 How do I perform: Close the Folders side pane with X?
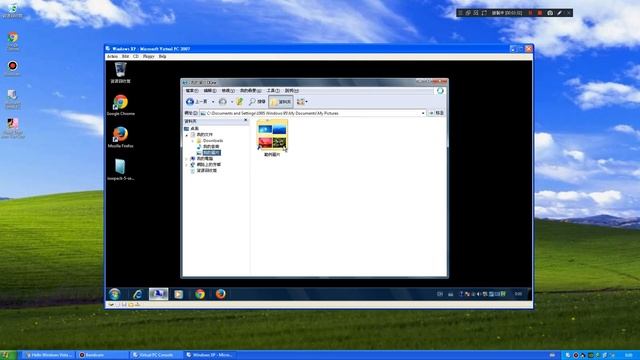[245, 120]
